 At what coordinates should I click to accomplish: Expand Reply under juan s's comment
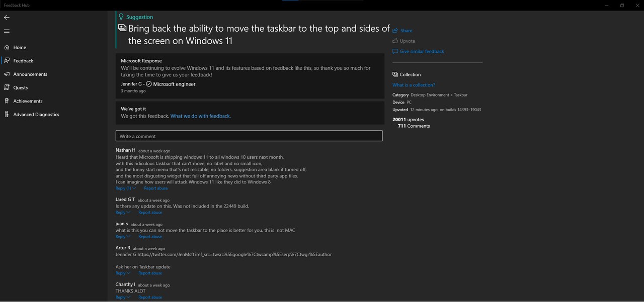(x=122, y=237)
